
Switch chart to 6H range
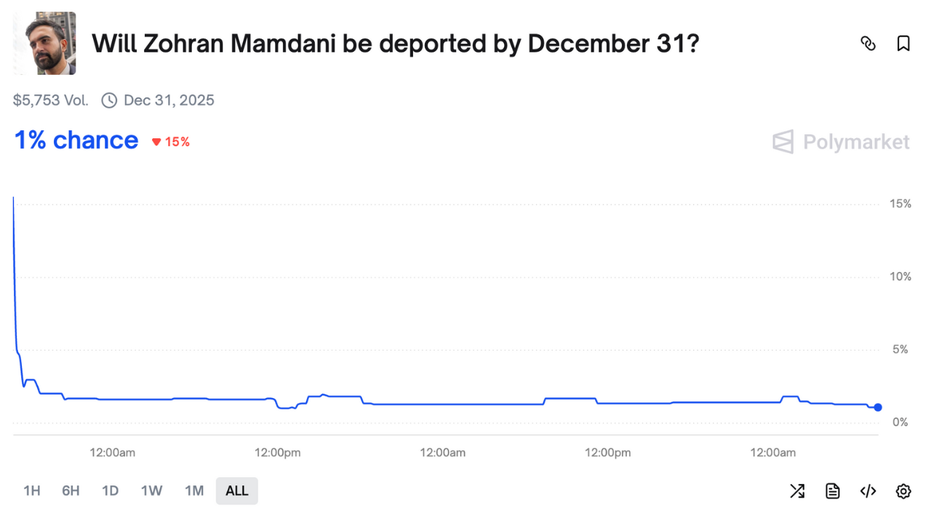(x=70, y=491)
